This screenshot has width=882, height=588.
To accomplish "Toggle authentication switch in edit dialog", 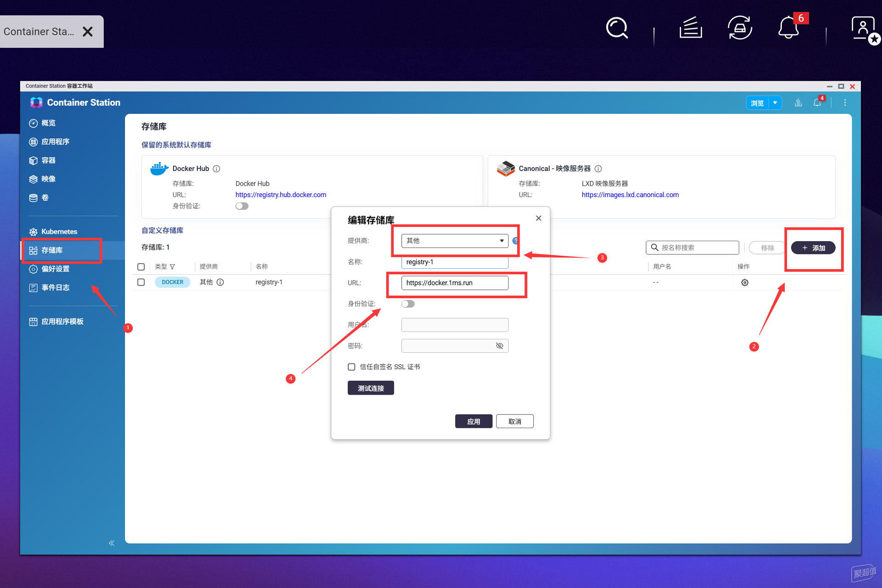I will [408, 304].
